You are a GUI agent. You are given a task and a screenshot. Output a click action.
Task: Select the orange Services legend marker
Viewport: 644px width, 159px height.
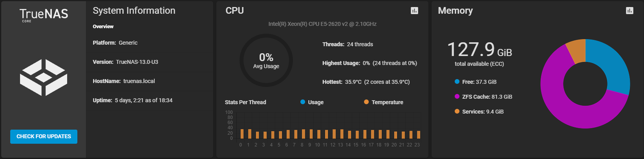tap(457, 111)
